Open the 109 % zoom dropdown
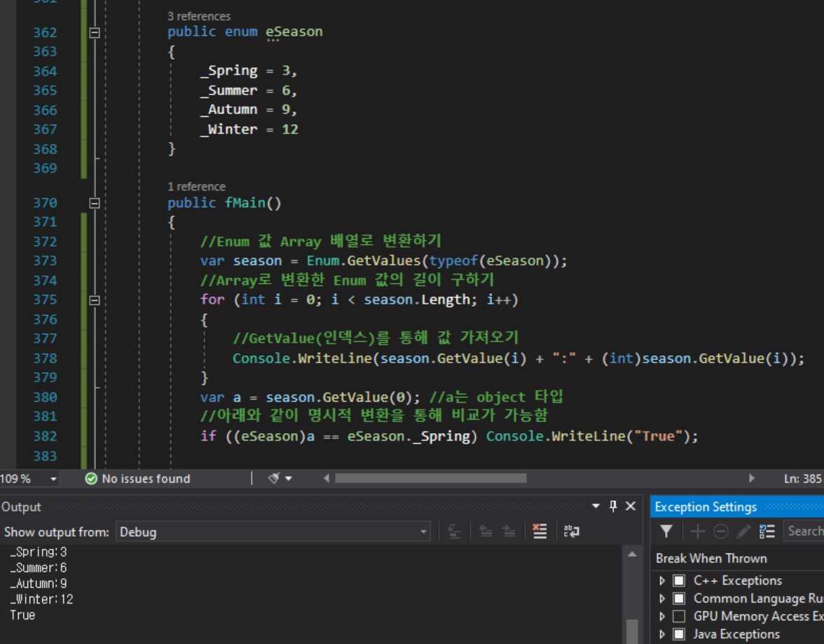Viewport: 824px width, 644px height. [x=53, y=479]
